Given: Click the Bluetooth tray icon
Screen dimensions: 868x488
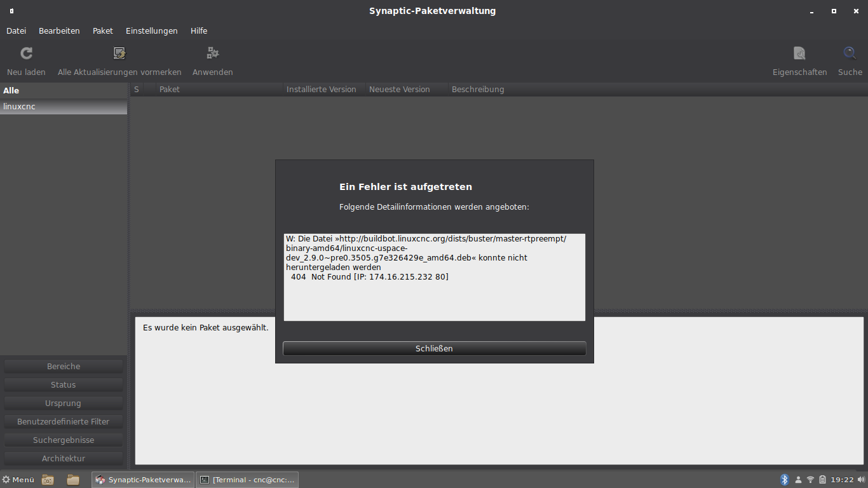Looking at the screenshot, I should coord(785,480).
